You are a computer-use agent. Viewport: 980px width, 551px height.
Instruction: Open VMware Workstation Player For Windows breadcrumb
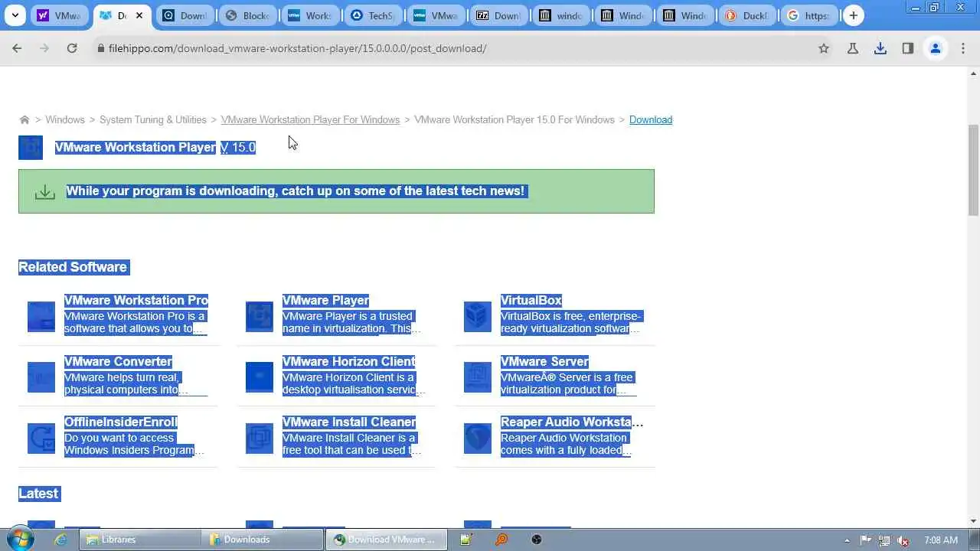pos(310,119)
